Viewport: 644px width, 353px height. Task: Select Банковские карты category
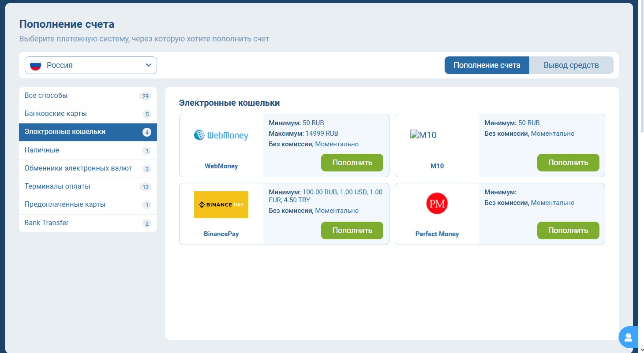(x=88, y=114)
